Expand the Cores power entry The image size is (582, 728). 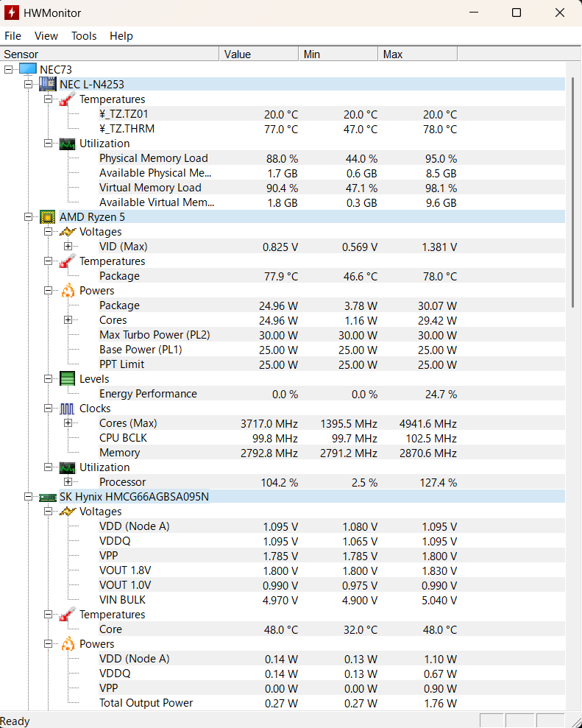point(68,320)
